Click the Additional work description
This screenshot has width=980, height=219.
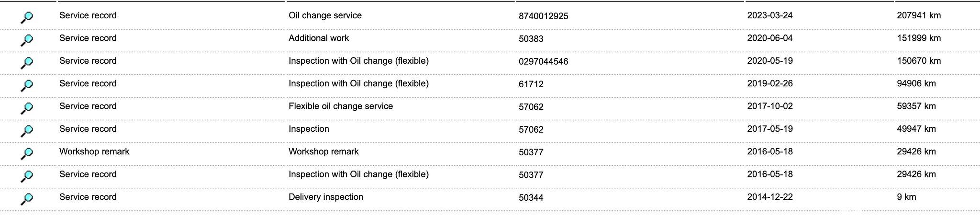[x=319, y=38]
